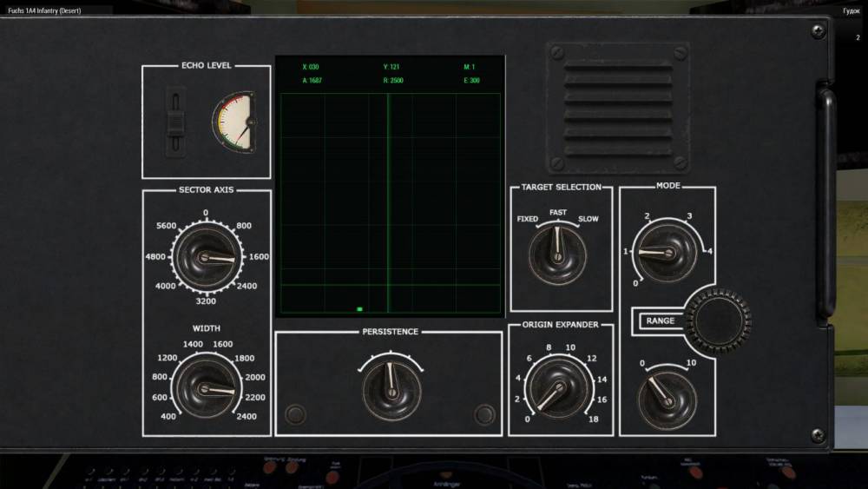The width and height of the screenshot is (868, 489).
Task: Click the 10 mark on Origin Expander
Action: [570, 347]
